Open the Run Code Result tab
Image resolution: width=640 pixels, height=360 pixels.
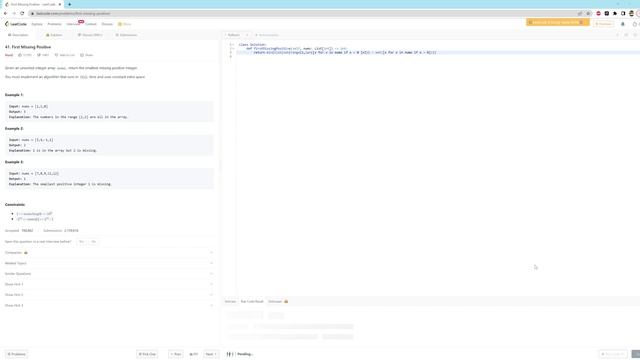pos(252,301)
